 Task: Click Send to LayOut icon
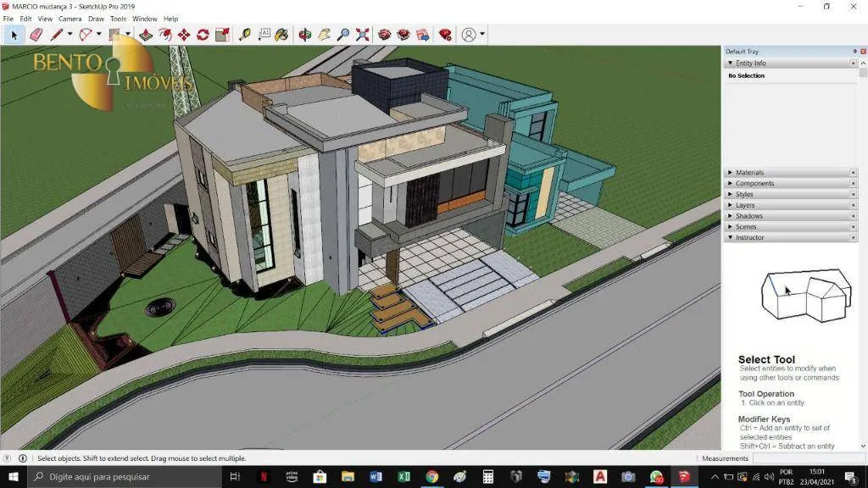423,35
